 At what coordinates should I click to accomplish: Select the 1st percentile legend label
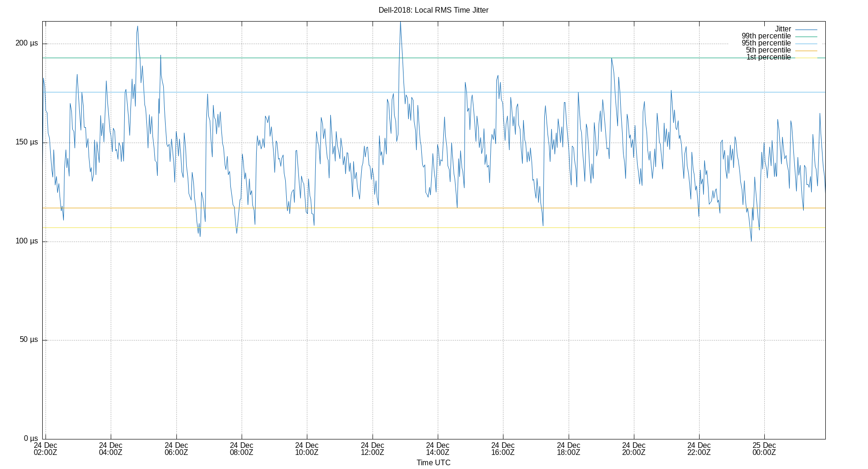pos(769,57)
